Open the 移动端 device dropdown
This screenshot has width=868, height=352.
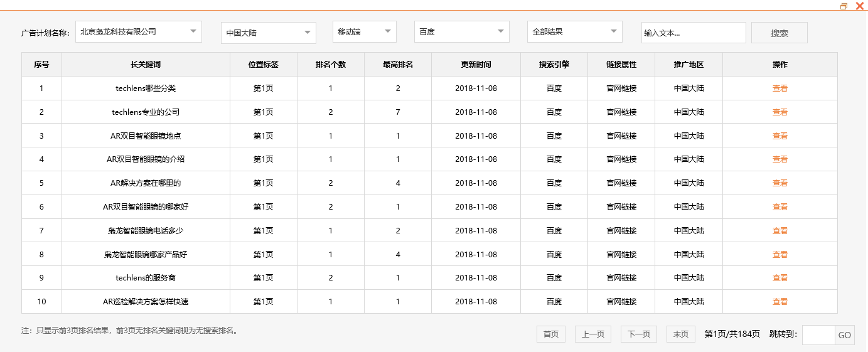365,31
